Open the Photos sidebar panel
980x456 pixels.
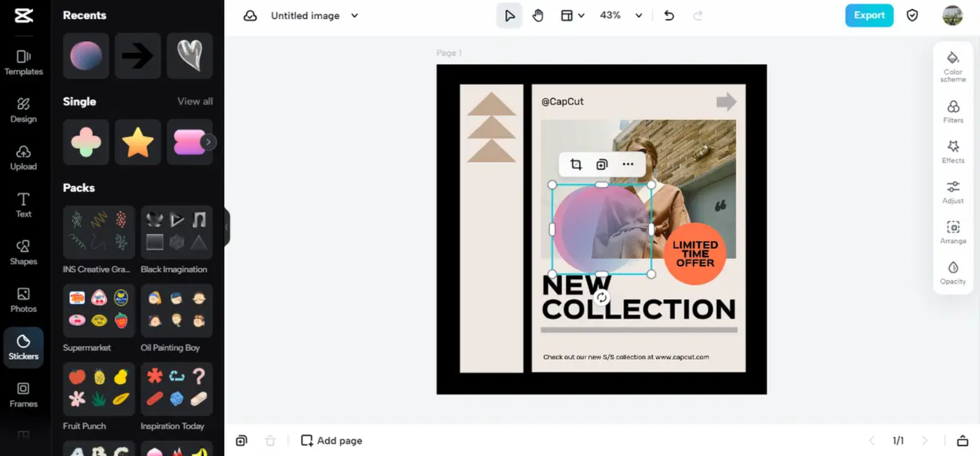pyautogui.click(x=23, y=300)
